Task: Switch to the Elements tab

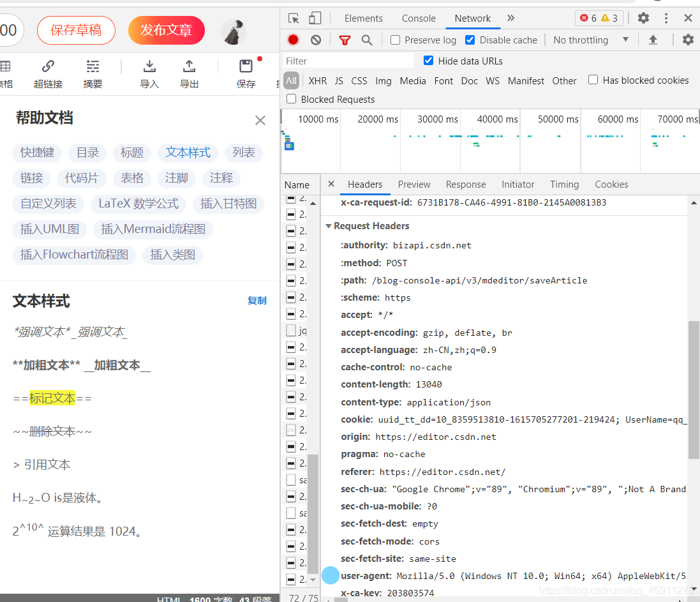Action: pyautogui.click(x=363, y=19)
